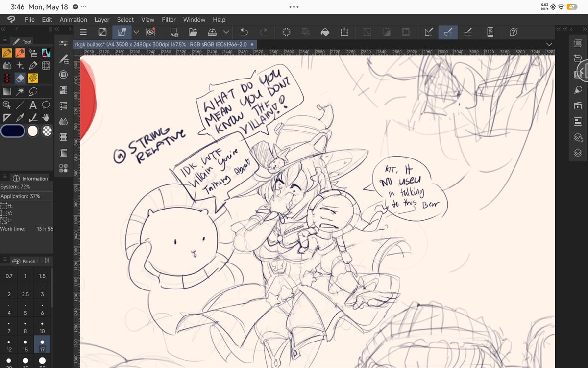Open the Filter menu

click(169, 20)
